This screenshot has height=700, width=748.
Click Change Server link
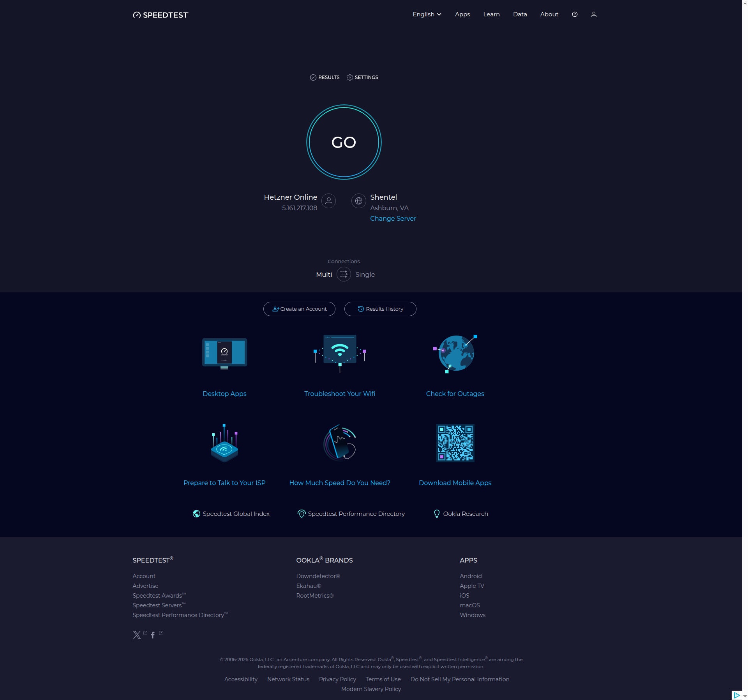pos(393,218)
